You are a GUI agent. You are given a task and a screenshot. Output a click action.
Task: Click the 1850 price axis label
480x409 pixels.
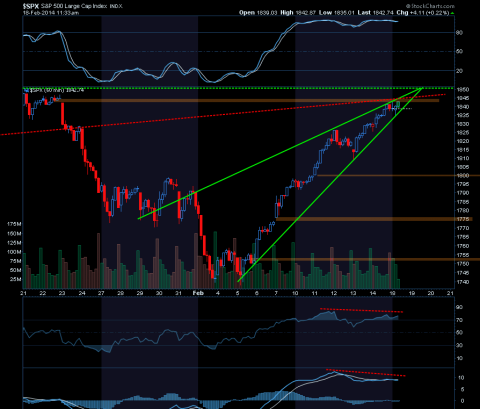(x=463, y=89)
